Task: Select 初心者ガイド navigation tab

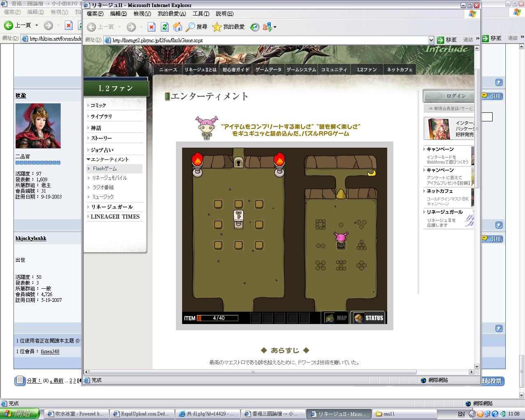Action: click(x=236, y=70)
